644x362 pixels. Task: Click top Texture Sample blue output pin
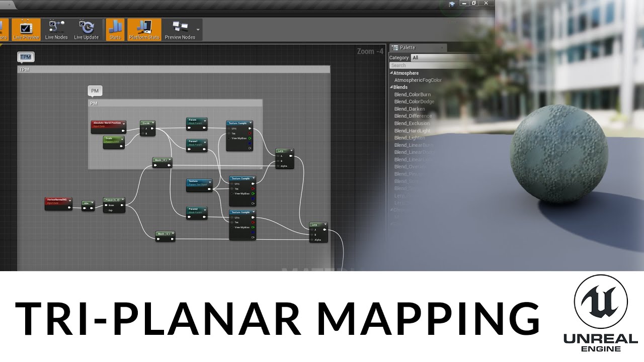tap(250, 143)
